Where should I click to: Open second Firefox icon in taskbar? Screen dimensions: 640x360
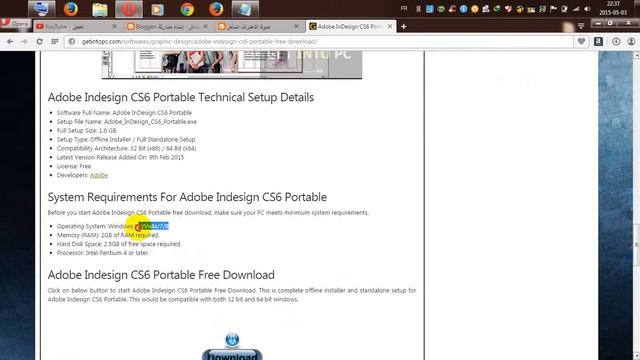[x=216, y=9]
